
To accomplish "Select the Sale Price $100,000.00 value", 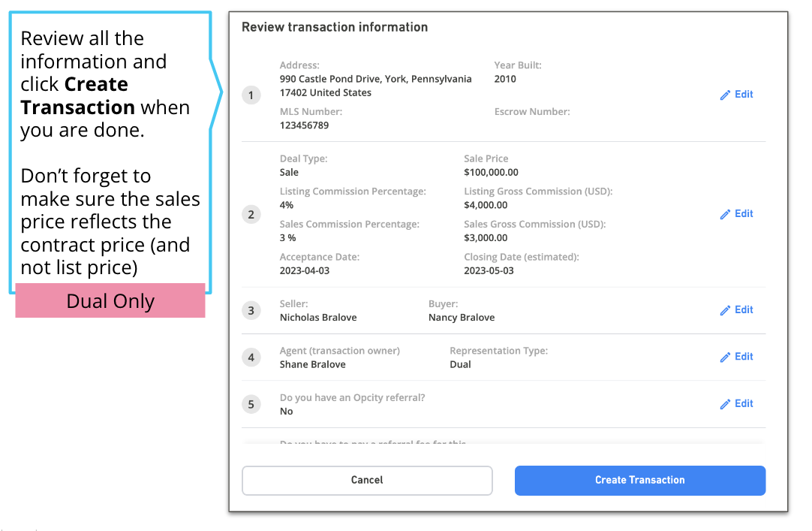I will point(491,172).
